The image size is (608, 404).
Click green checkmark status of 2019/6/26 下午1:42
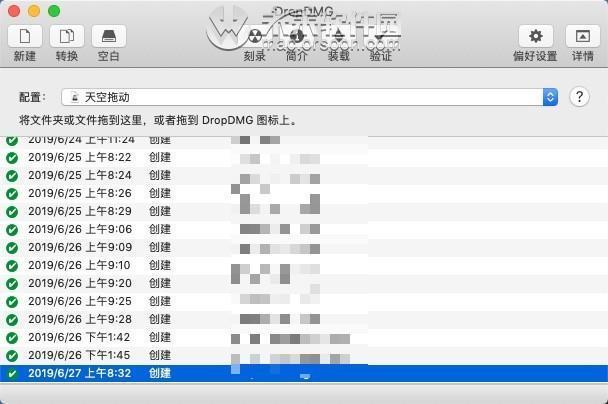[12, 338]
